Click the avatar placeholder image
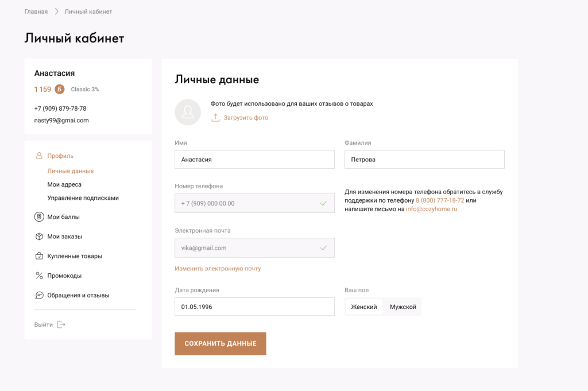 (188, 112)
